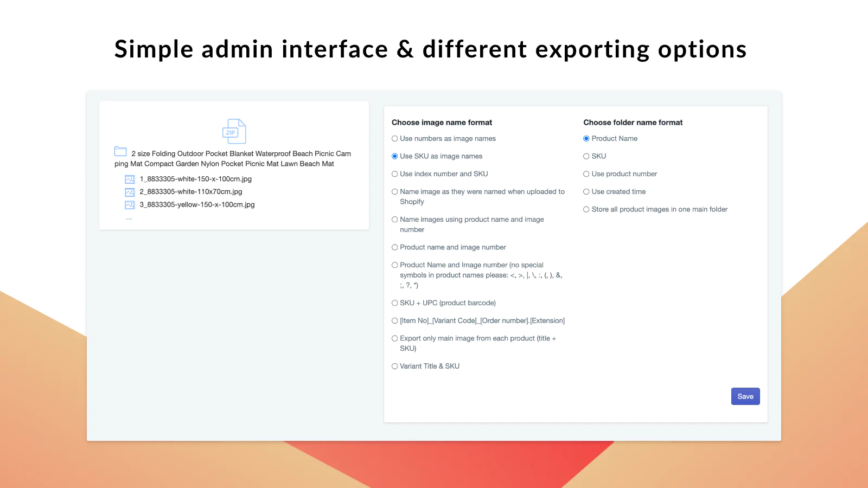Click the ellipsis under the file list

[x=129, y=219]
